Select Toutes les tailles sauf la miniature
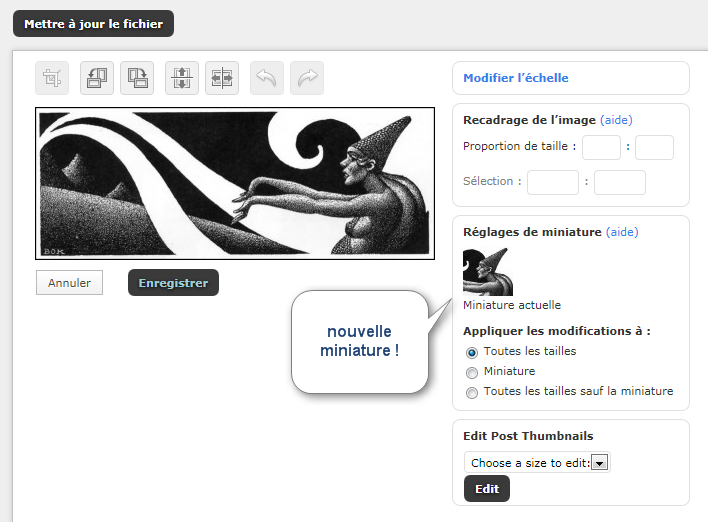Image resolution: width=708 pixels, height=522 pixels. point(471,393)
